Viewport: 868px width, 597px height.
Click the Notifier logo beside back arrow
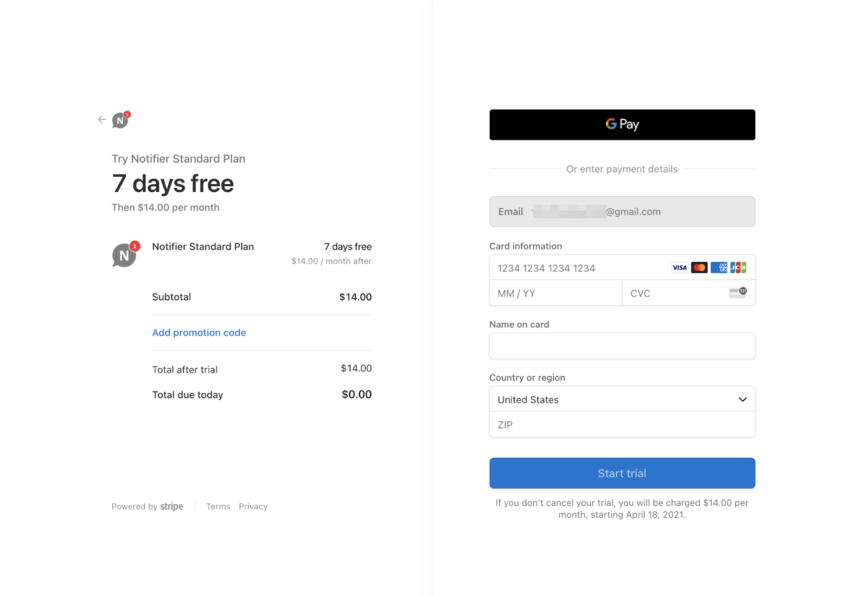pyautogui.click(x=121, y=120)
